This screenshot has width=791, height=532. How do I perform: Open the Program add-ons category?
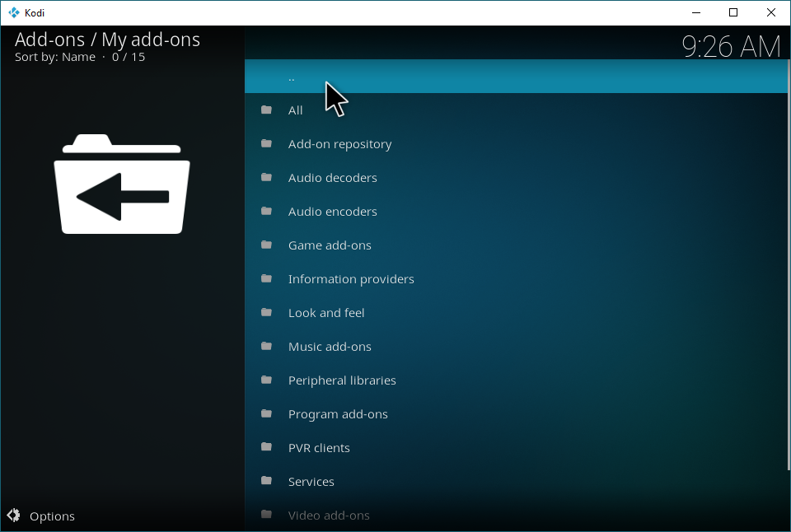(x=338, y=414)
